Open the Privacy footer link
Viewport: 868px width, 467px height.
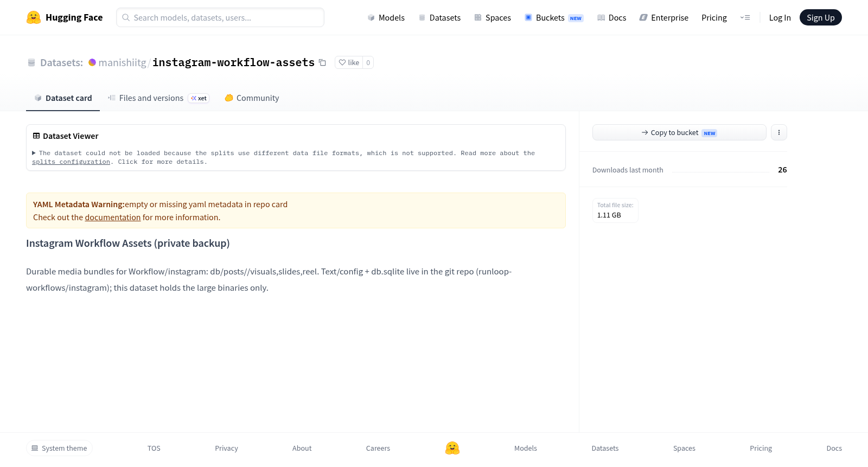pyautogui.click(x=226, y=448)
